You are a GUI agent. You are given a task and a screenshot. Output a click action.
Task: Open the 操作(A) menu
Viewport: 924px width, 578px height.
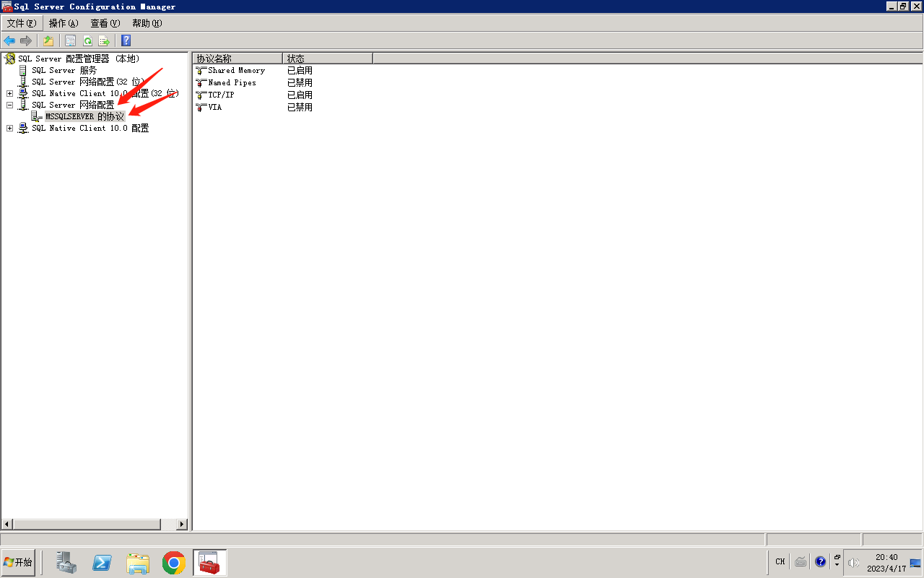[x=64, y=23]
